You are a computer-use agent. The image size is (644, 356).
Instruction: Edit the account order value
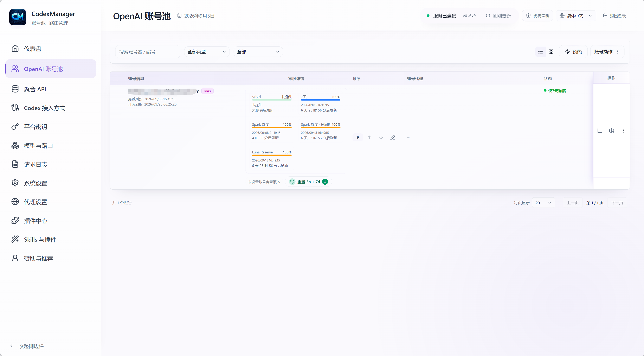pos(393,137)
